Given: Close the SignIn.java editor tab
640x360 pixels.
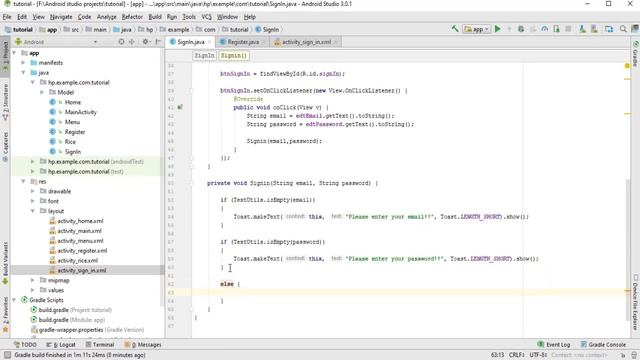Looking at the screenshot, I should [210, 42].
